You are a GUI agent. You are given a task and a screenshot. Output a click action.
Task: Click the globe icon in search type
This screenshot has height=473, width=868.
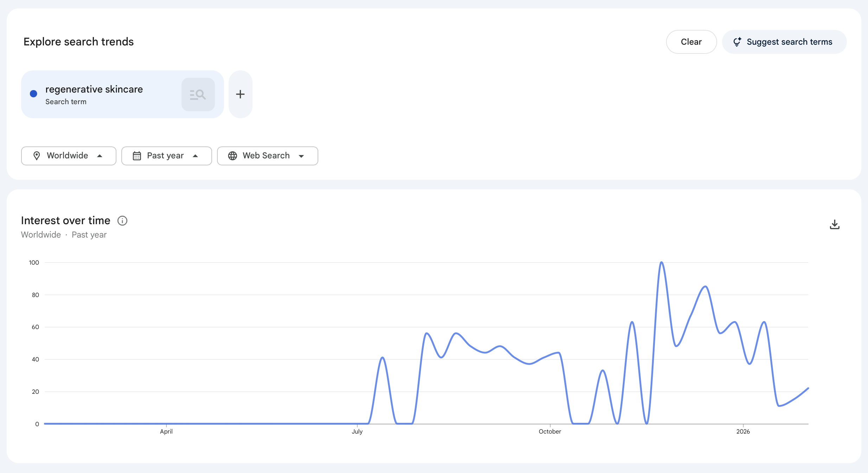(x=232, y=156)
